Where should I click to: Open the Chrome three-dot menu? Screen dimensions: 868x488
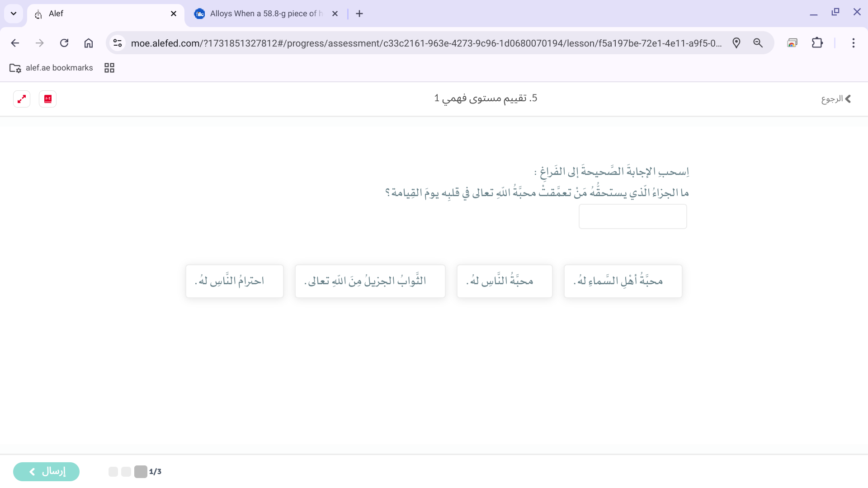coord(853,43)
